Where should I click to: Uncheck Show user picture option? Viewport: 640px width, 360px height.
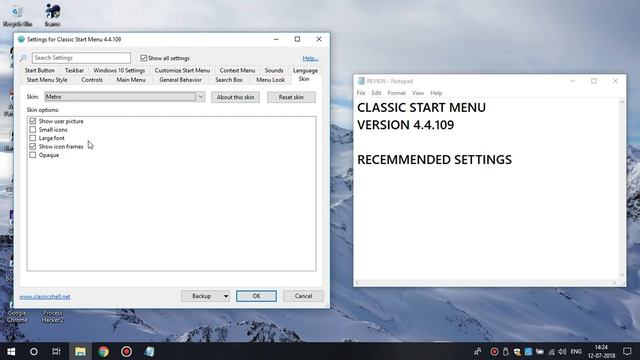pyautogui.click(x=33, y=121)
